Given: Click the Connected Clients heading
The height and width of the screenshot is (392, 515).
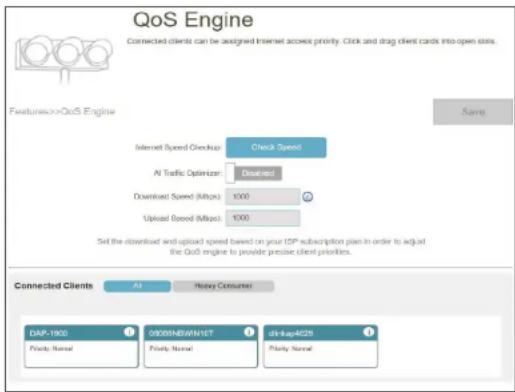Looking at the screenshot, I should (54, 286).
